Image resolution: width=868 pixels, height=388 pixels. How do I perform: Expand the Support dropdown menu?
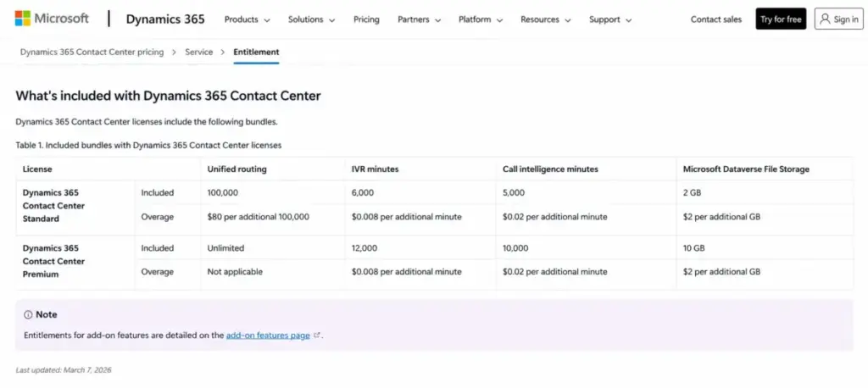point(610,19)
